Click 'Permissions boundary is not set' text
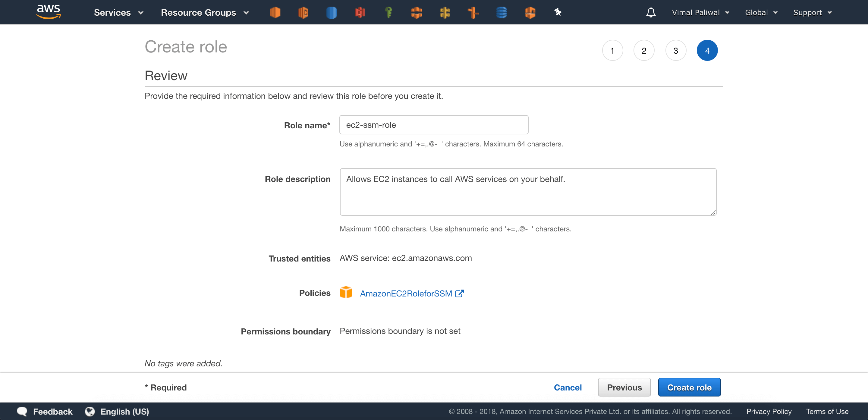 (x=400, y=331)
